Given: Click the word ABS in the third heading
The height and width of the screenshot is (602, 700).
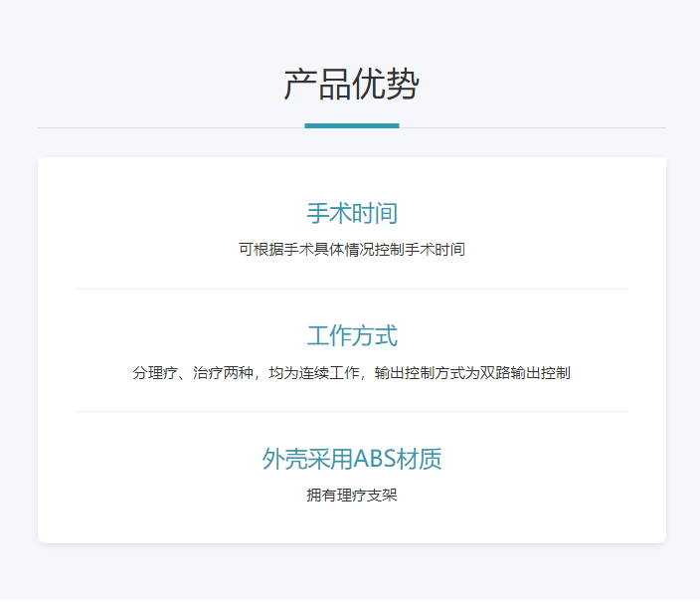Looking at the screenshot, I should point(375,459).
